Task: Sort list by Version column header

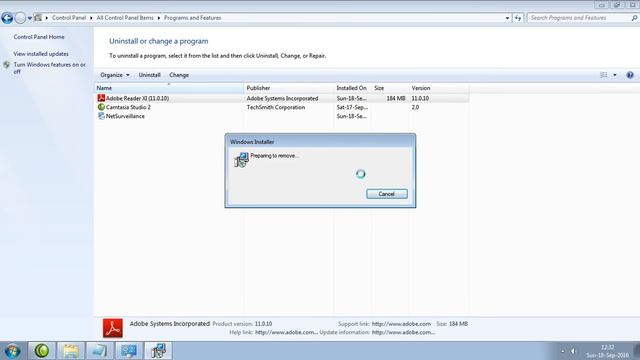Action: pyautogui.click(x=439, y=88)
